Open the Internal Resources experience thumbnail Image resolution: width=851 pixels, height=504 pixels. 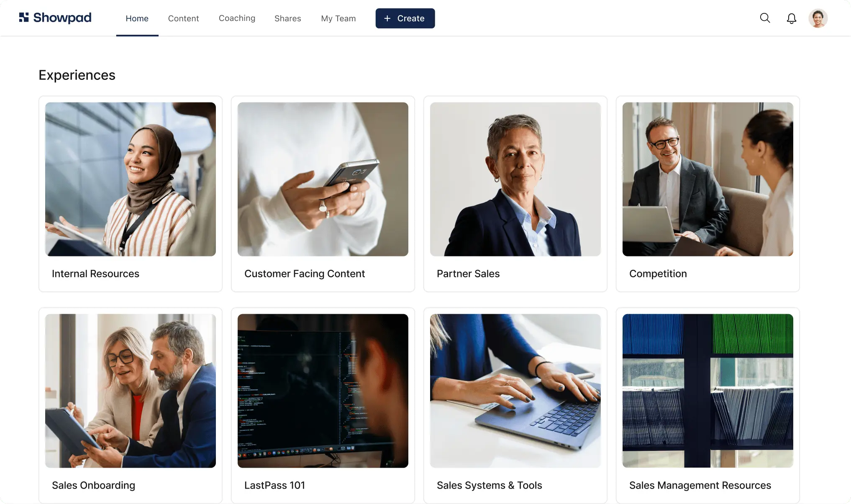click(x=131, y=179)
